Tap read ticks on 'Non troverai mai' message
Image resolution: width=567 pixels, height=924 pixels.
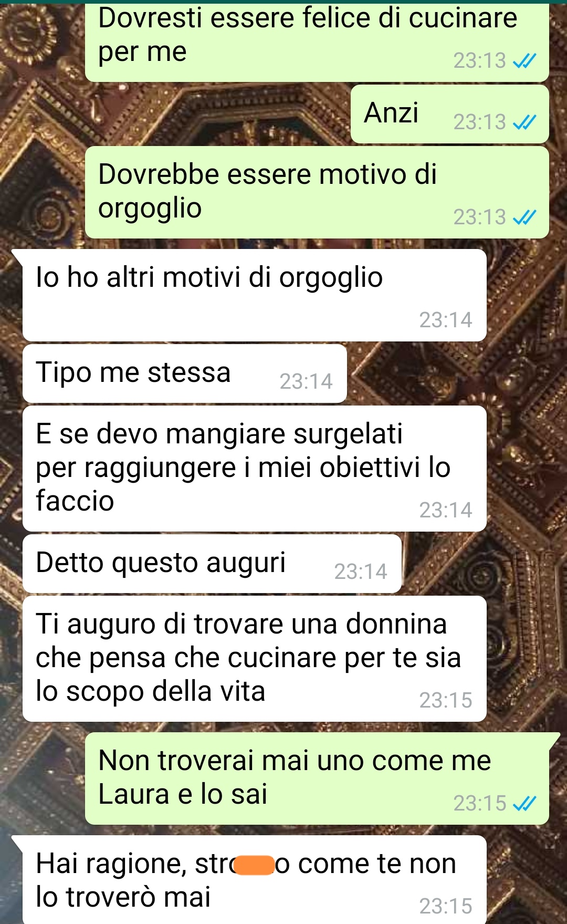524,803
